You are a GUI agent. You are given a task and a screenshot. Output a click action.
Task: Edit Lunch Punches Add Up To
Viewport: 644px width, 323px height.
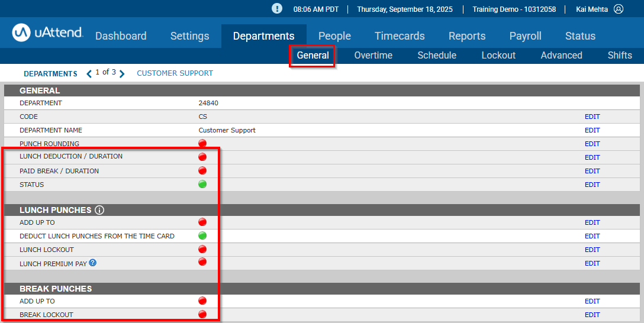(593, 222)
